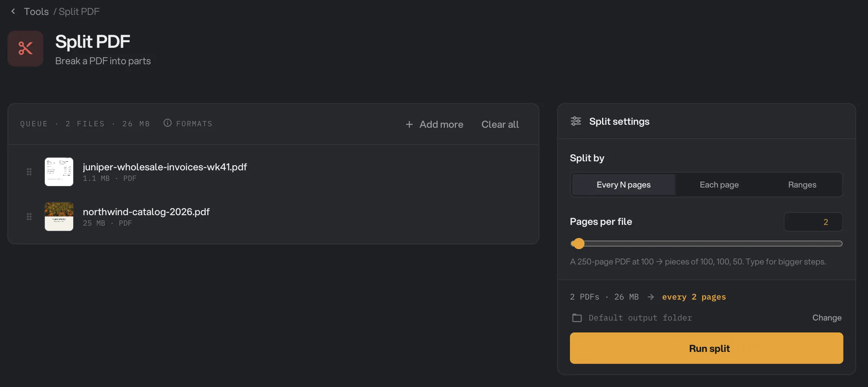Click the '1.1 MB · PDF' file details

(x=109, y=179)
